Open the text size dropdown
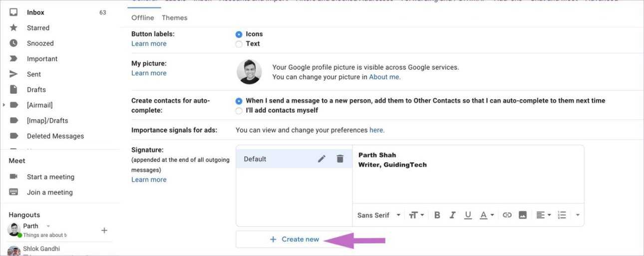Viewport: 644px width, 256px height. point(416,215)
